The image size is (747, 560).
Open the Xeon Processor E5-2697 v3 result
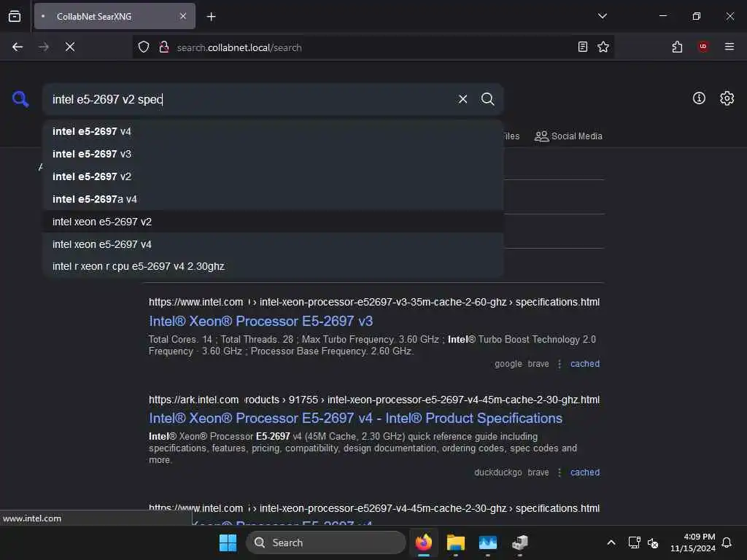[260, 321]
